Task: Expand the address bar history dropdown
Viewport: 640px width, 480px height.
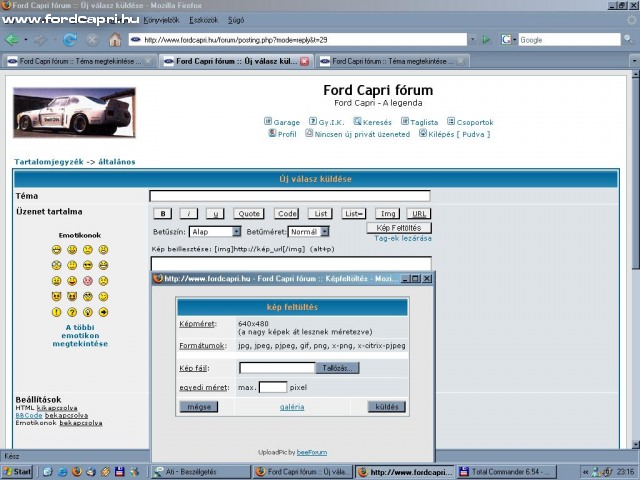Action: (x=472, y=40)
